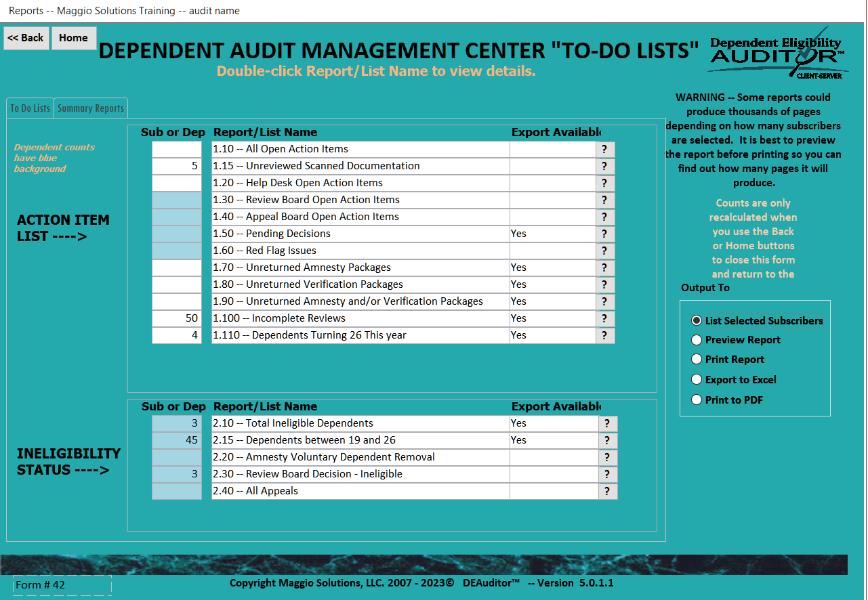Screen dimensions: 868x600
Task: Show help for 1.70 Unreturned Amnesty Packages
Action: 605,268
